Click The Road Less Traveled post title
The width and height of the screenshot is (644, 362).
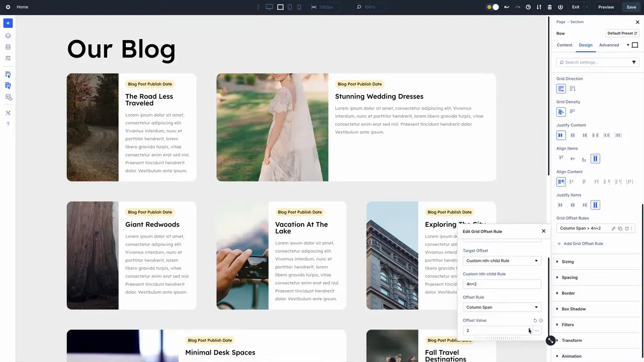pyautogui.click(x=149, y=100)
